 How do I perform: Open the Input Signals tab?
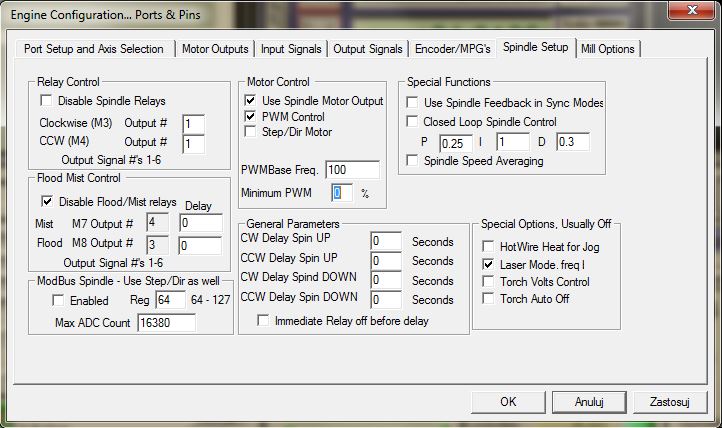click(x=291, y=49)
